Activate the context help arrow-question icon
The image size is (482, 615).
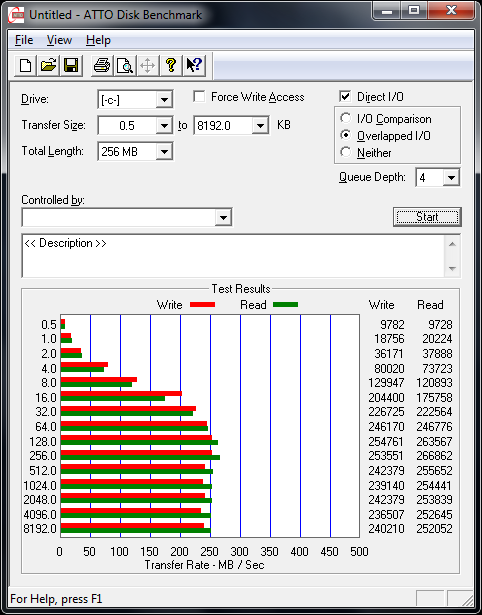coord(194,65)
